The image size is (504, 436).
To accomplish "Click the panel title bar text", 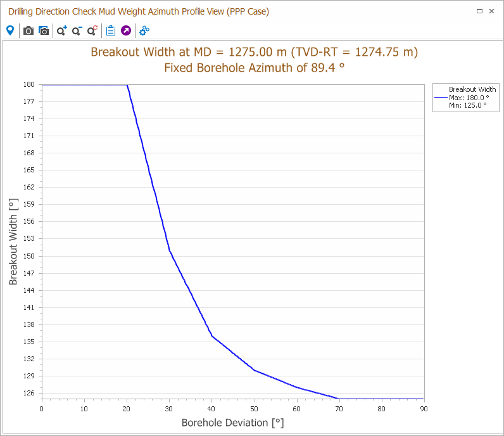I will tap(139, 11).
